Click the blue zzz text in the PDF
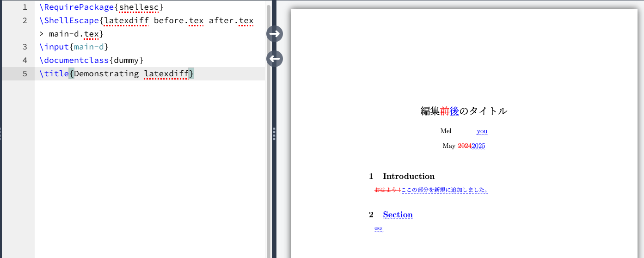The height and width of the screenshot is (258, 644). tap(378, 229)
